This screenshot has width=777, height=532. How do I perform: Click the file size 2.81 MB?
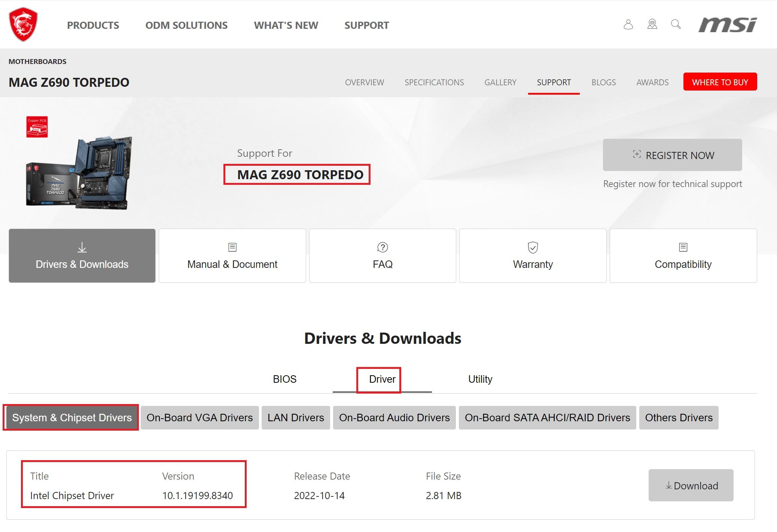point(444,496)
